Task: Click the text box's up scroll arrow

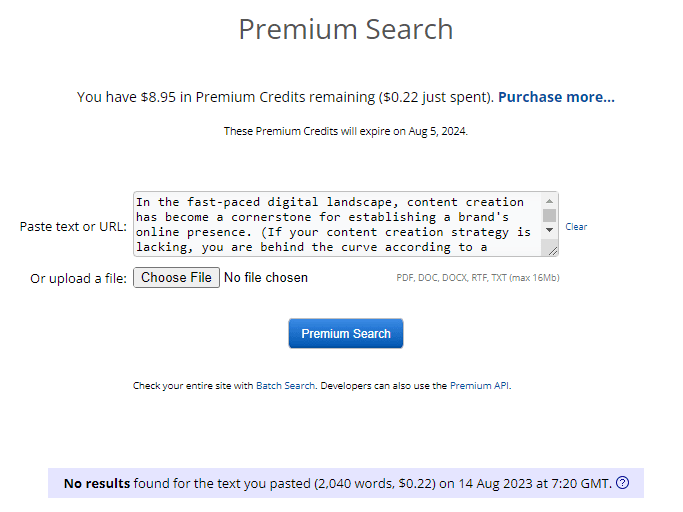Action: tap(549, 201)
